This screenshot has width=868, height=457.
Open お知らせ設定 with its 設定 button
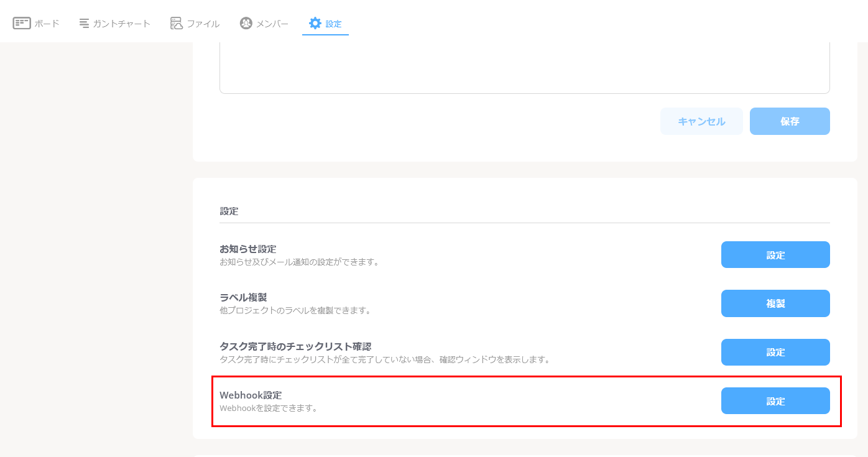[x=775, y=255]
